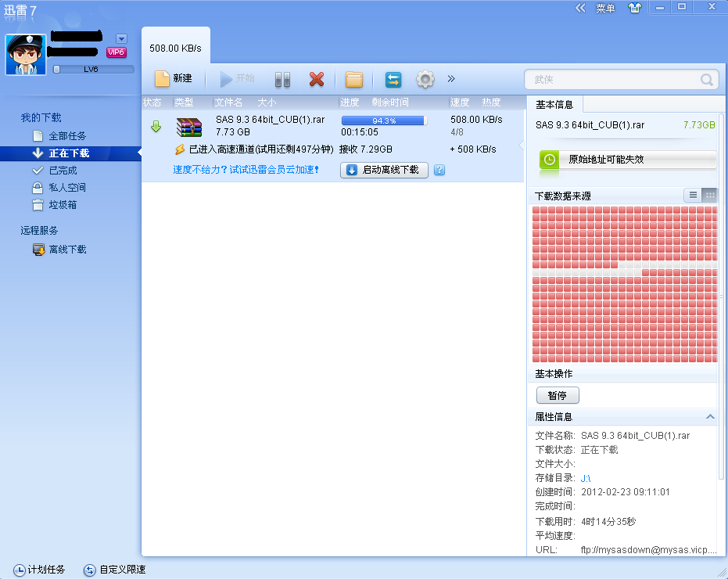Sort by the 进度 column header
The width and height of the screenshot is (728, 579).
tap(350, 102)
